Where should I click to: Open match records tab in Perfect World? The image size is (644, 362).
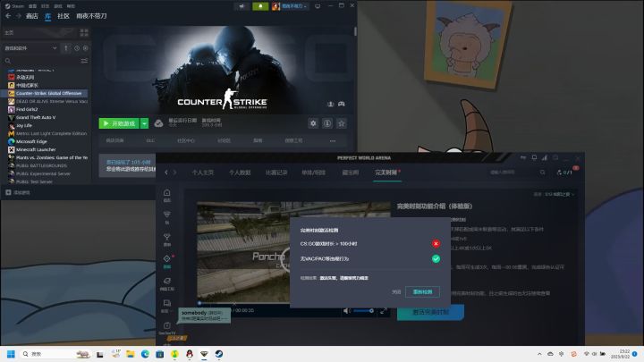click(x=276, y=173)
